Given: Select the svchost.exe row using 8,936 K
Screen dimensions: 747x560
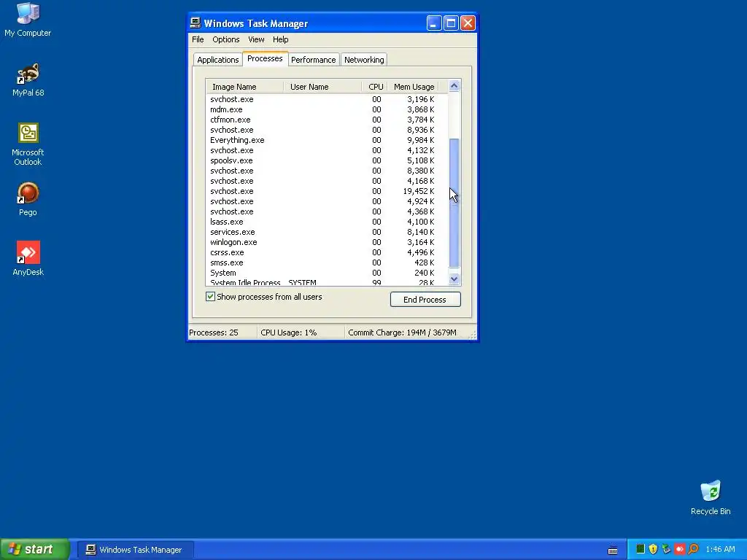Looking at the screenshot, I should pos(327,130).
